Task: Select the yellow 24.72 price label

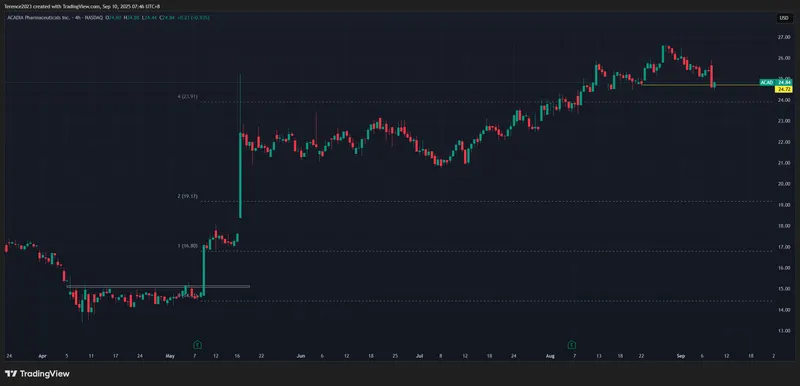Action: tap(784, 89)
